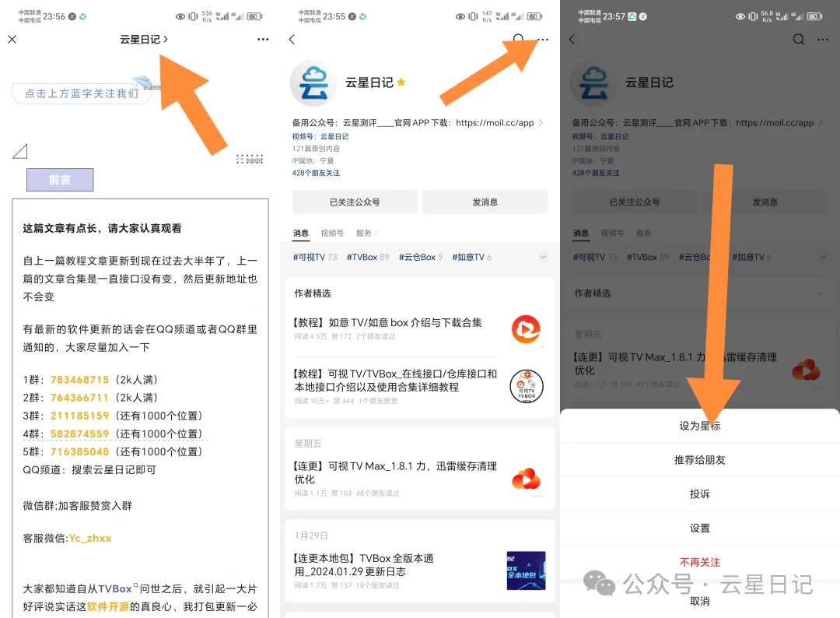Open the TVBox search link in the article

pos(118,589)
